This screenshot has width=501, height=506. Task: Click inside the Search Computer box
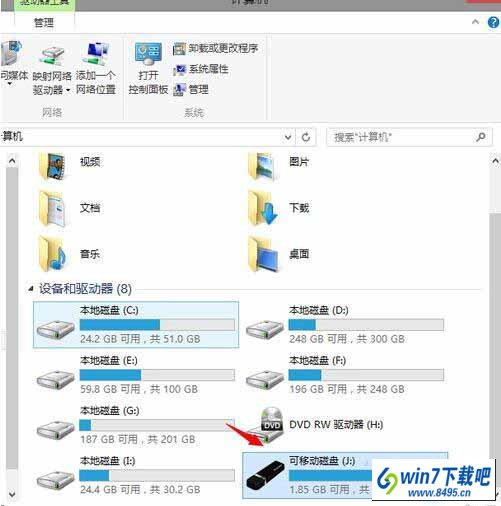[x=403, y=137]
